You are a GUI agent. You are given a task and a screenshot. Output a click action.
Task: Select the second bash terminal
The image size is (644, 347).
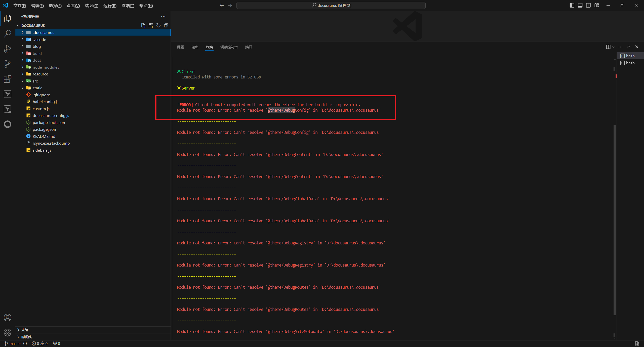tap(630, 63)
